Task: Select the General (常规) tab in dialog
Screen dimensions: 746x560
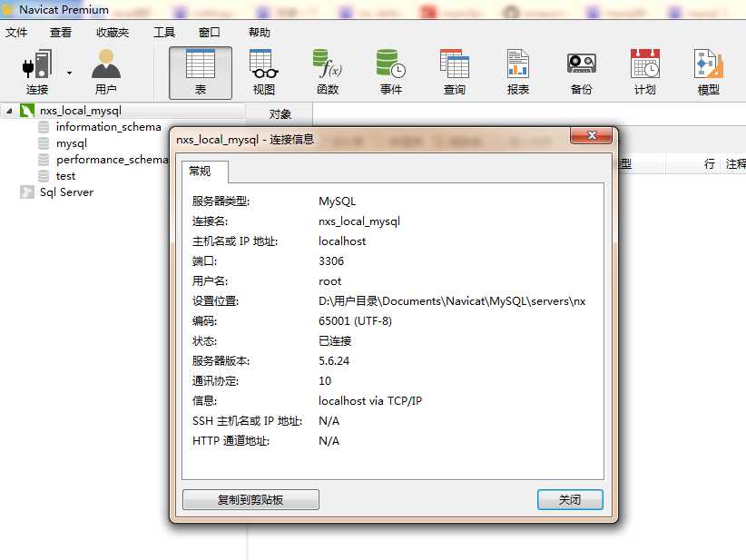Action: coord(204,172)
